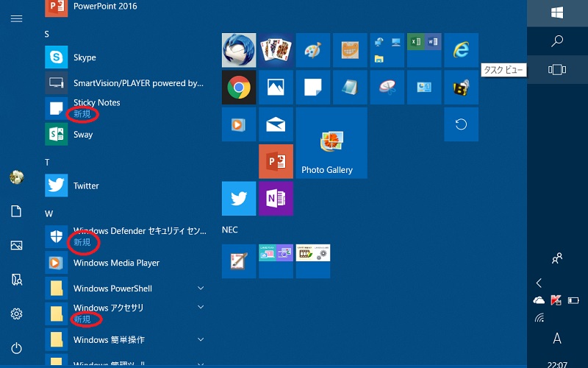
Task: Click the W letter group header
Action: (x=49, y=213)
